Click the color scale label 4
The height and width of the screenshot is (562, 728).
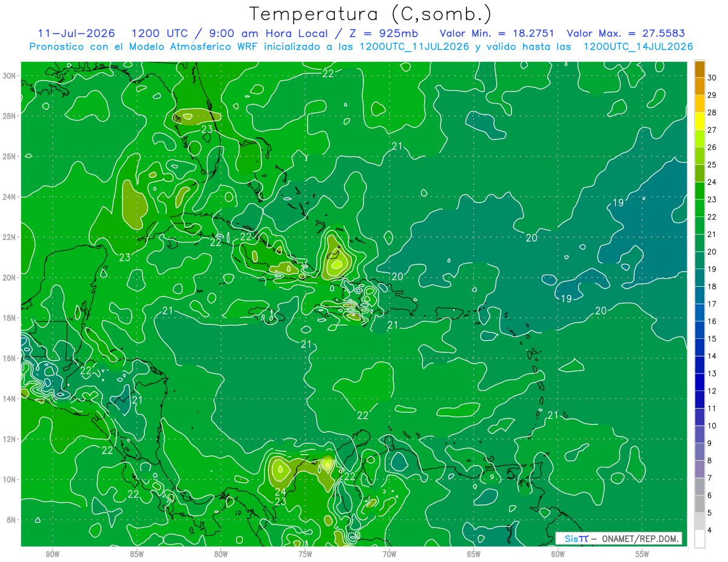(x=710, y=530)
